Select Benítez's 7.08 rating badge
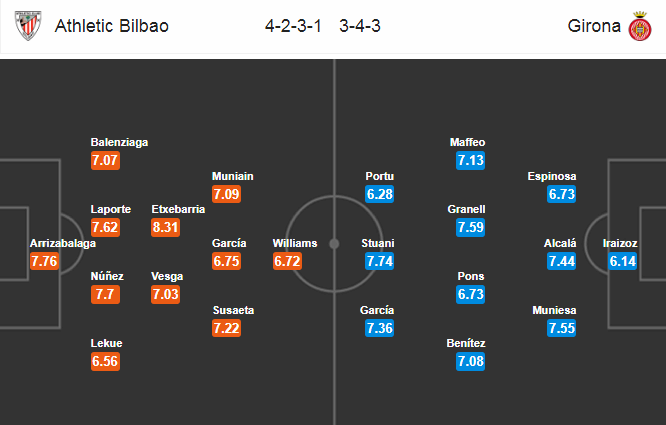This screenshot has height=425, width=666. [x=471, y=361]
